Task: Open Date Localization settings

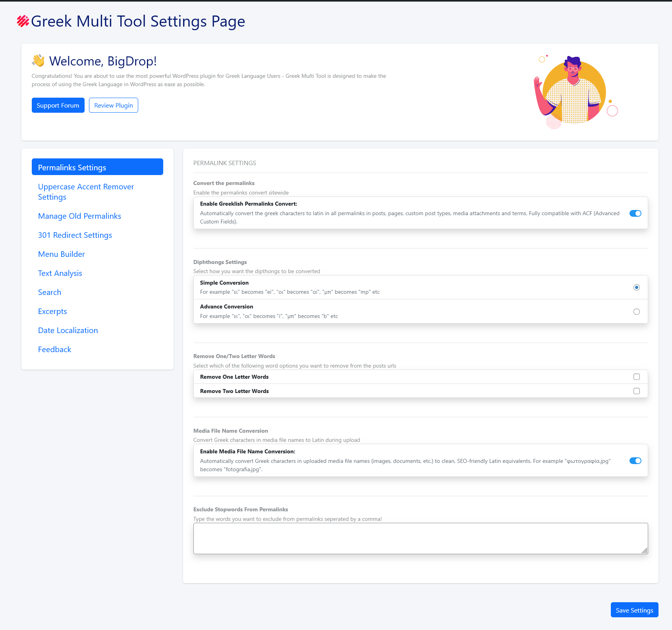Action: click(68, 330)
